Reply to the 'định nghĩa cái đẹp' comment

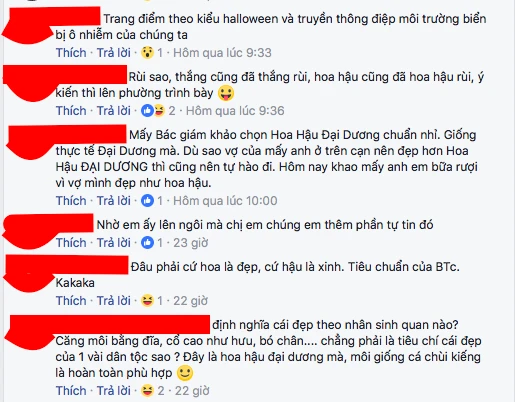114,391
